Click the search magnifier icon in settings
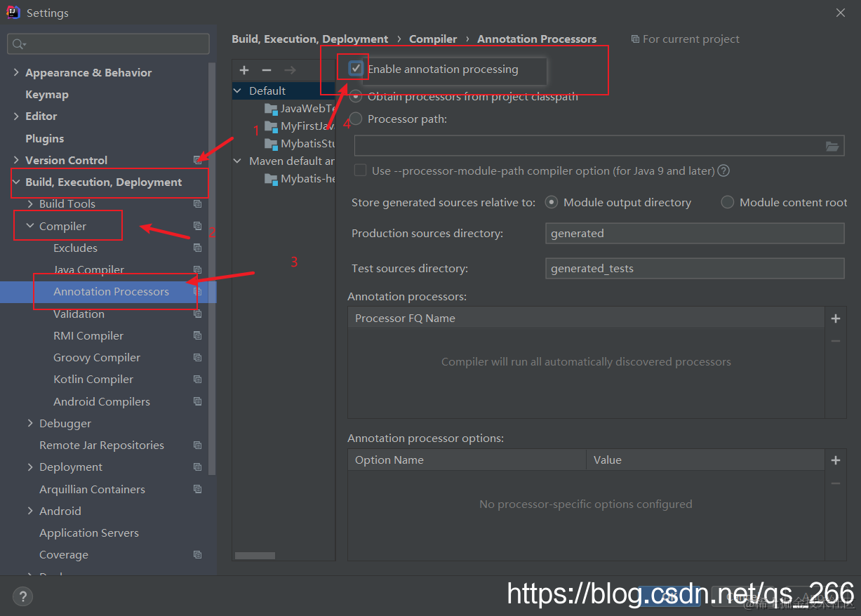 (18, 44)
